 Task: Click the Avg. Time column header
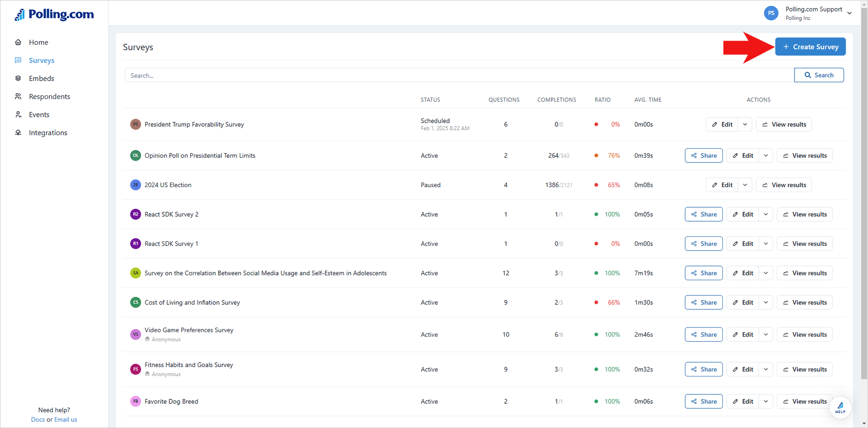648,99
